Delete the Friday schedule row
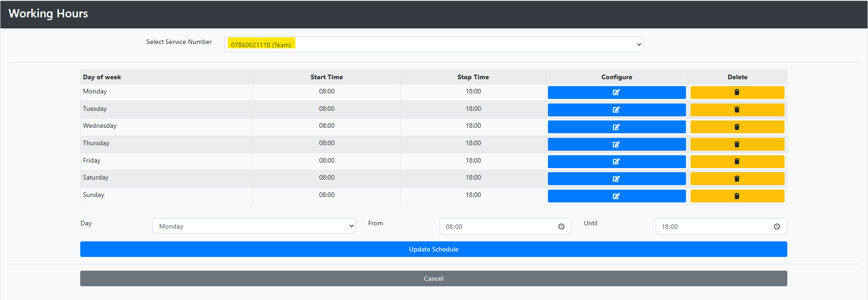This screenshot has width=868, height=300. click(x=737, y=162)
